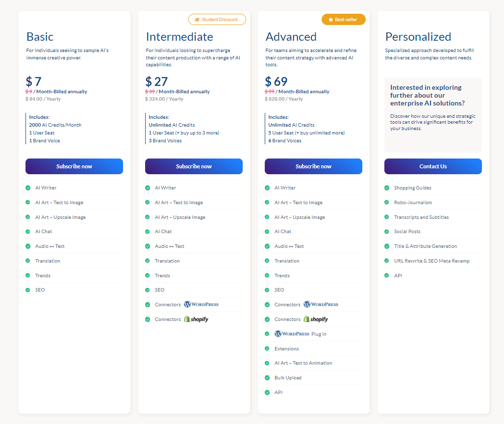The image size is (504, 424).
Task: Click Contact Us for Personalized plan
Action: pyautogui.click(x=433, y=166)
